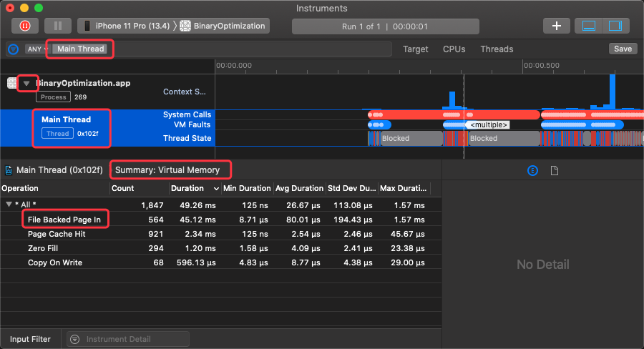Click the filter icon in Instrument Detail field
644x349 pixels.
tap(74, 339)
